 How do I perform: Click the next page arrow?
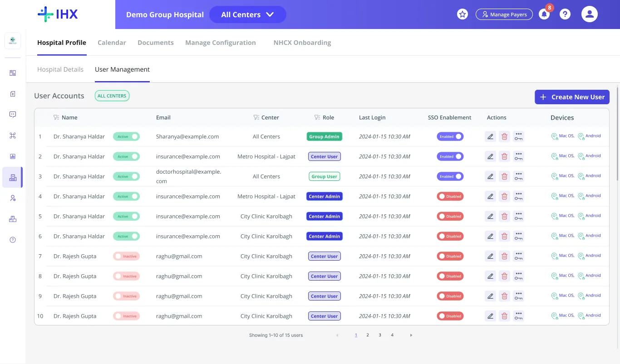[411, 335]
